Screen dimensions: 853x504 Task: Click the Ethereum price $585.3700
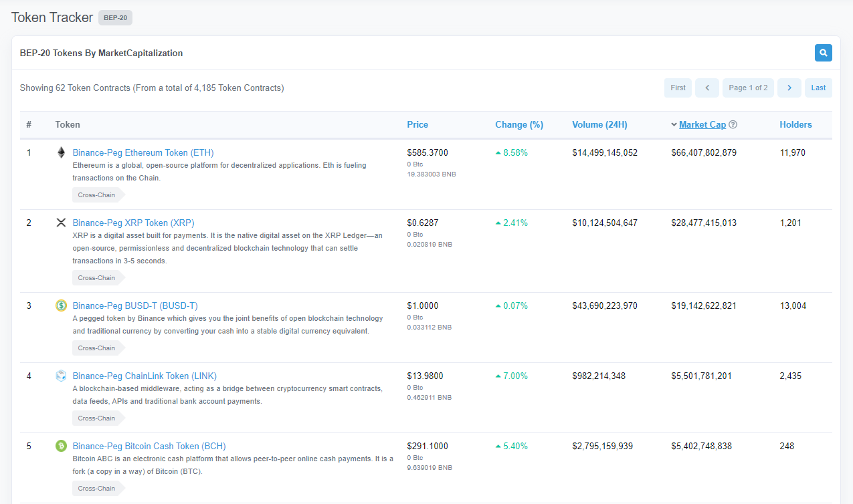tap(428, 152)
